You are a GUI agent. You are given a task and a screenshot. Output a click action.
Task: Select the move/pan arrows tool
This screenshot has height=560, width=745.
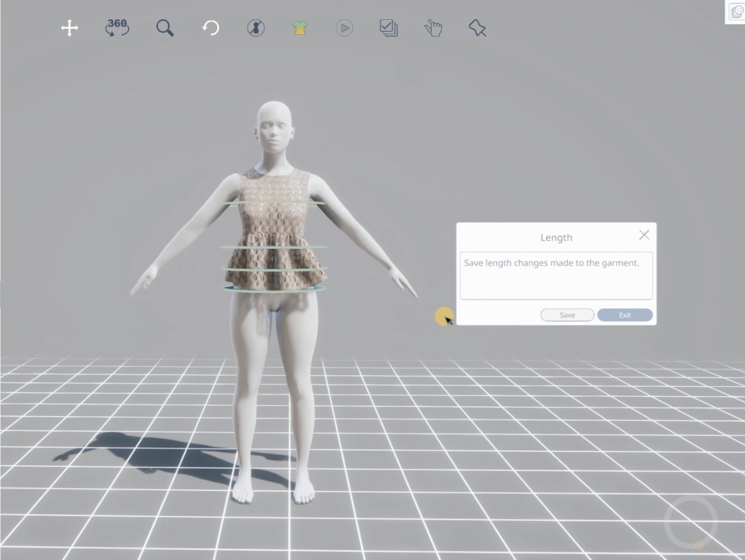pos(69,28)
